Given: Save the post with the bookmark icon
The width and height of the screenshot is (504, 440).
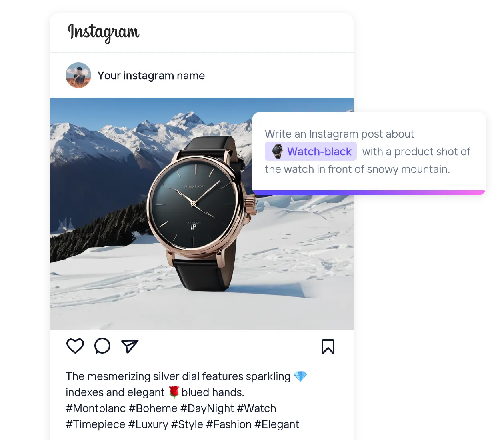Looking at the screenshot, I should (x=328, y=346).
